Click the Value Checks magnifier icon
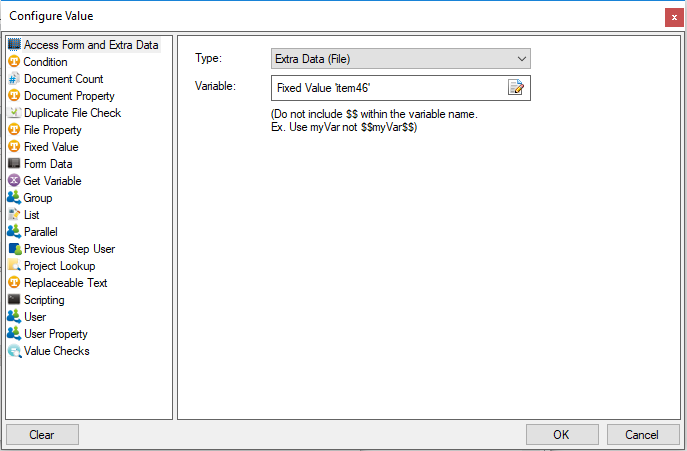The image size is (687, 451). pos(14,351)
